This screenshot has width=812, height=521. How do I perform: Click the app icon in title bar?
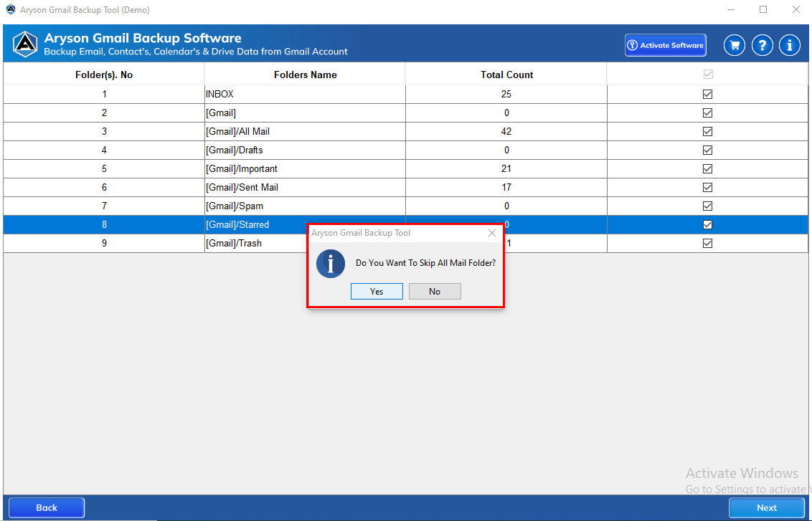10,9
